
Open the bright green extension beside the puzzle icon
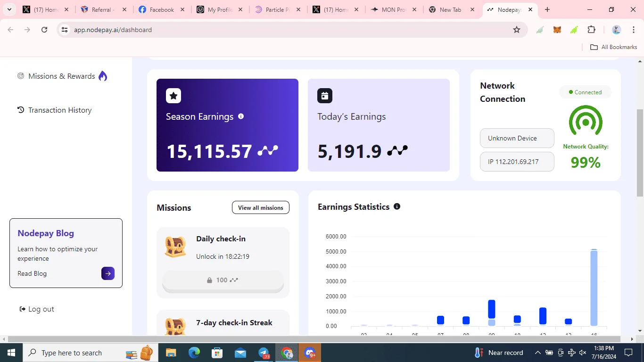[x=574, y=30]
